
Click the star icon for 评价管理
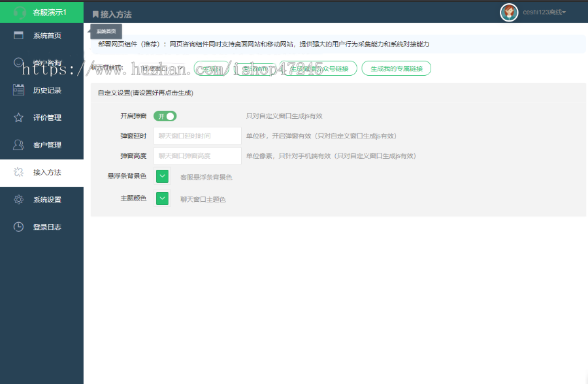18,118
